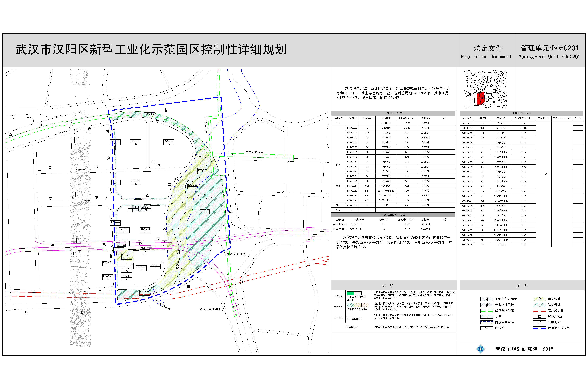The width and height of the screenshot is (588, 389).
Task: Select the 防护绿地 G3 legend symbol
Action: coord(539,305)
